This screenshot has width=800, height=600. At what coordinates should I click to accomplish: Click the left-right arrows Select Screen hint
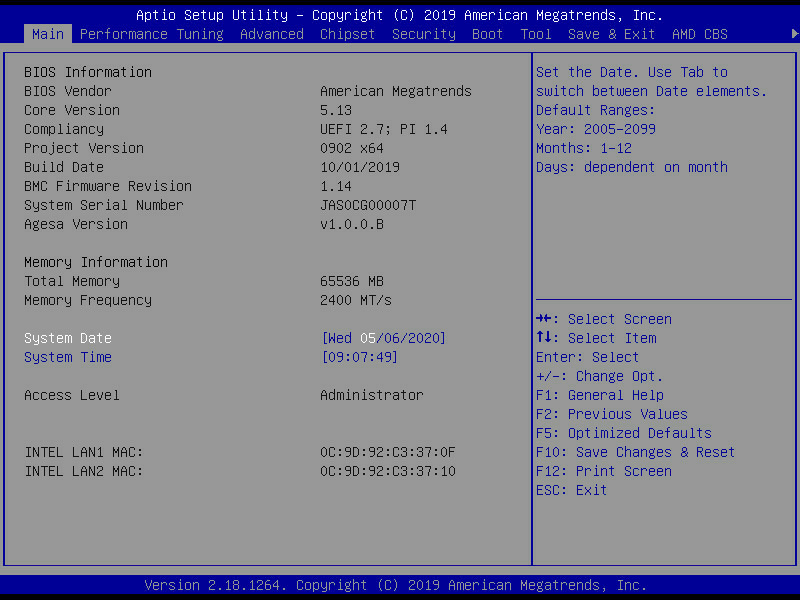click(x=604, y=319)
